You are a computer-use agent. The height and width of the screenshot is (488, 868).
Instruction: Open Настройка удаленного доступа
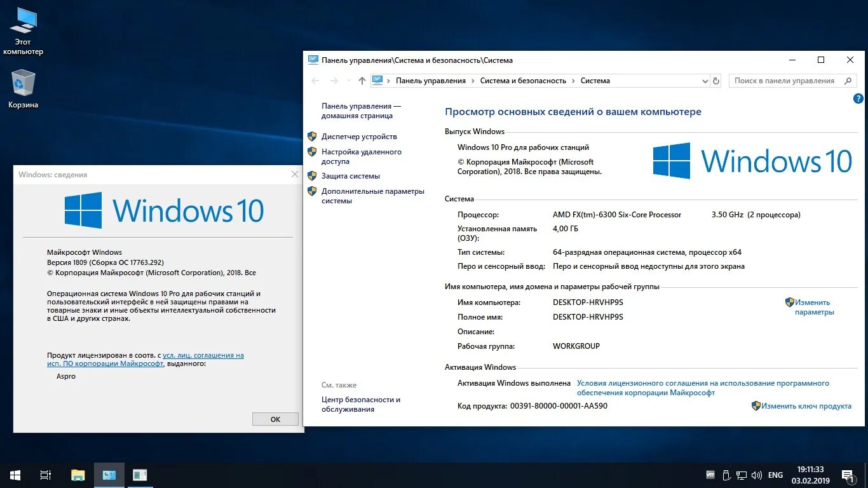click(361, 156)
